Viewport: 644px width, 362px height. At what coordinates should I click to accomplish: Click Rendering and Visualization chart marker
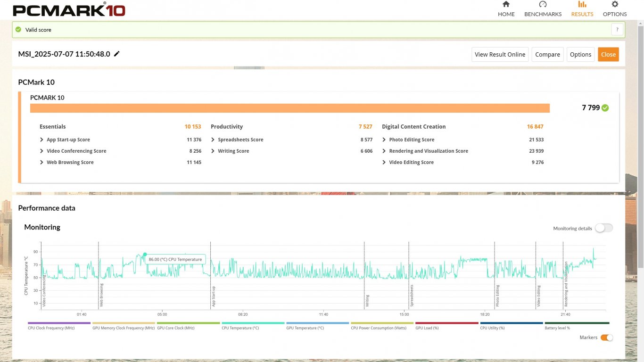[x=566, y=284]
